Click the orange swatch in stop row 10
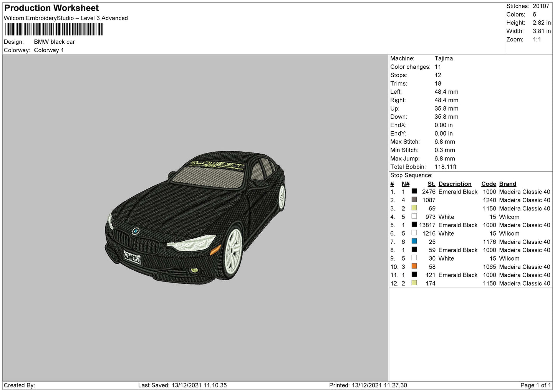 (x=414, y=266)
